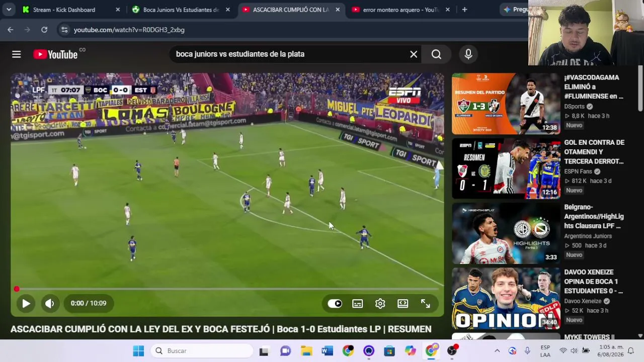Run the YouTube search with magnifier button
The height and width of the screenshot is (362, 644).
(x=436, y=54)
